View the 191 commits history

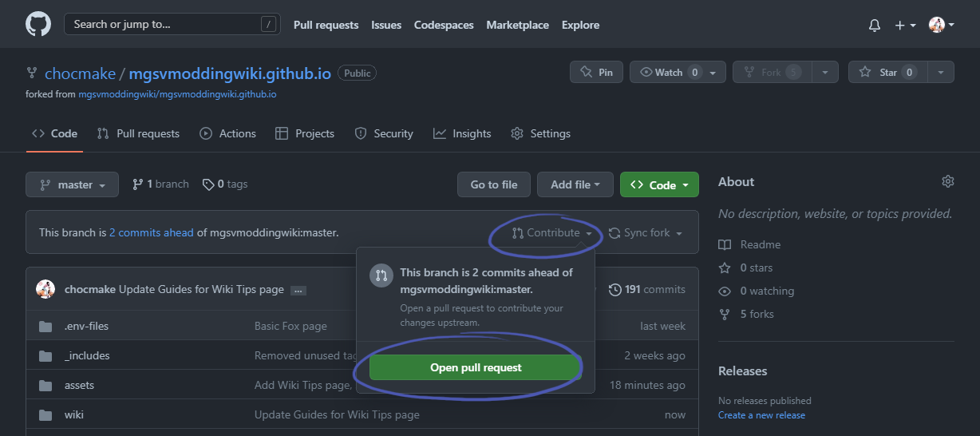(x=646, y=289)
